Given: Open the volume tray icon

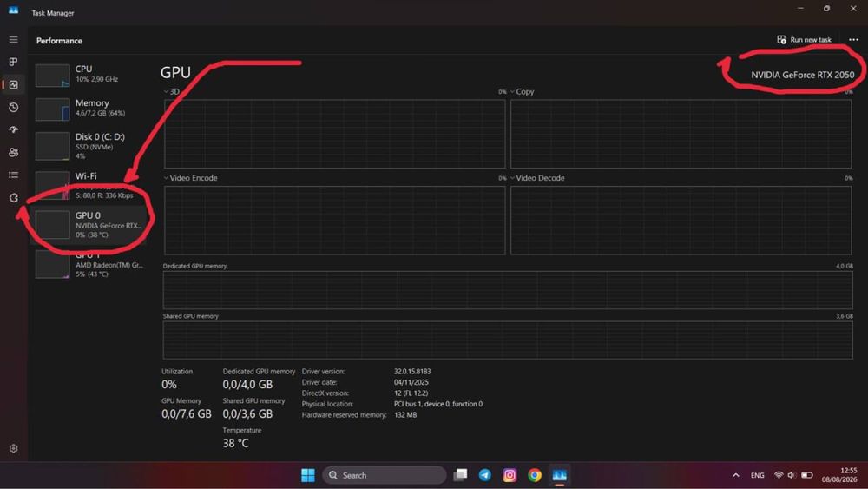Looking at the screenshot, I should 792,475.
